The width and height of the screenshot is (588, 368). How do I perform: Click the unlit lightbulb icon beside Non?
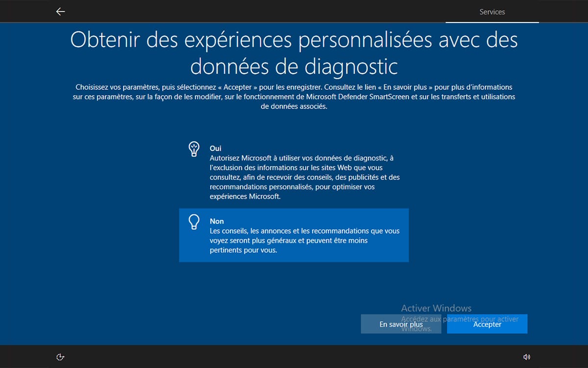coord(194,222)
